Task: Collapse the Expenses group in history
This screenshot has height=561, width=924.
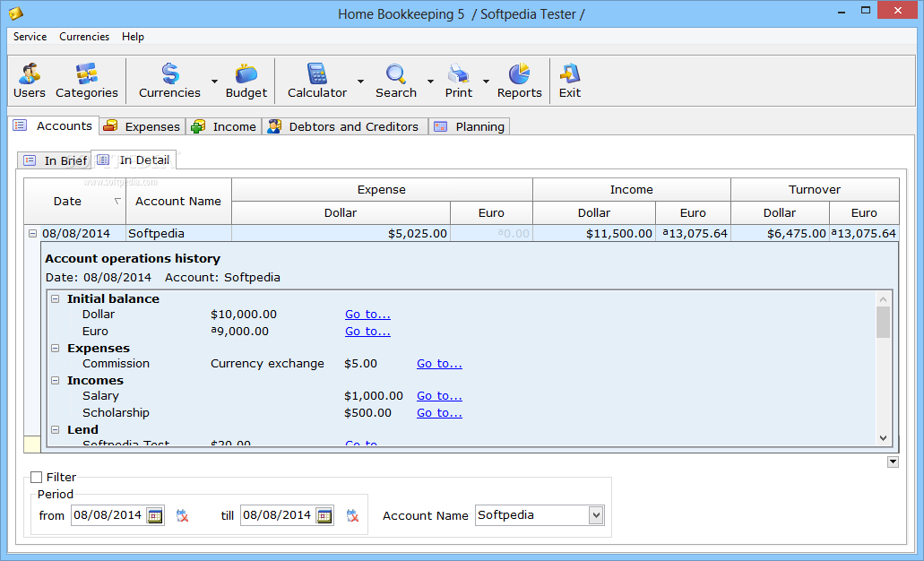Action: pyautogui.click(x=56, y=349)
